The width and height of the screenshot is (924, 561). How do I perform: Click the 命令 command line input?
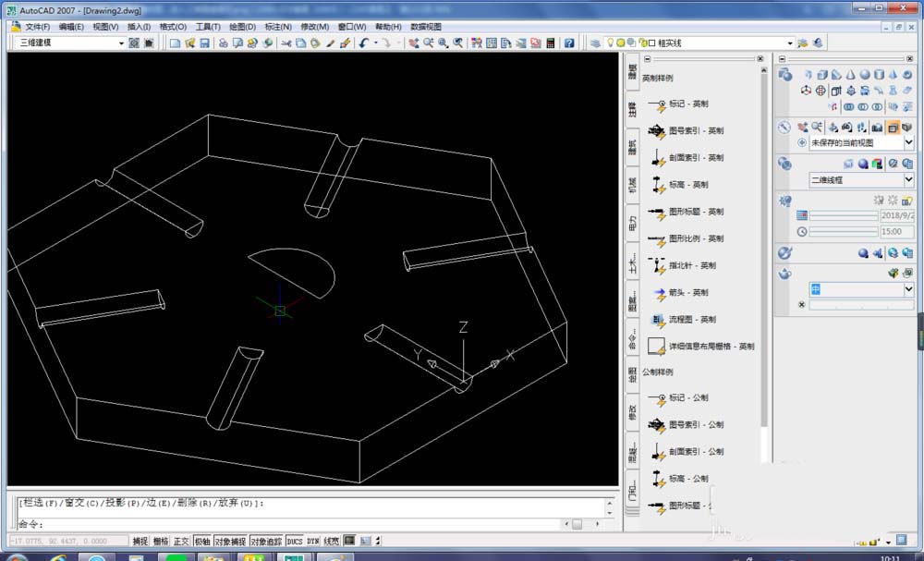tap(288, 524)
